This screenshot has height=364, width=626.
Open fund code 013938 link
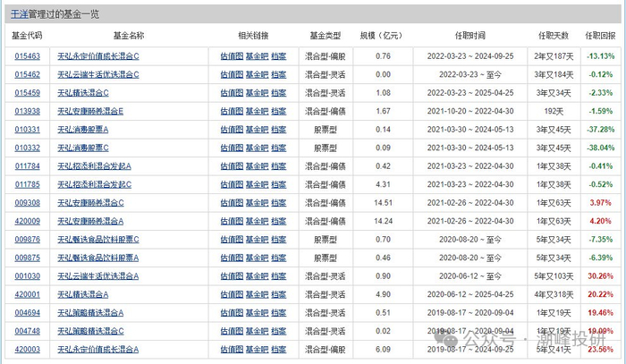27,112
